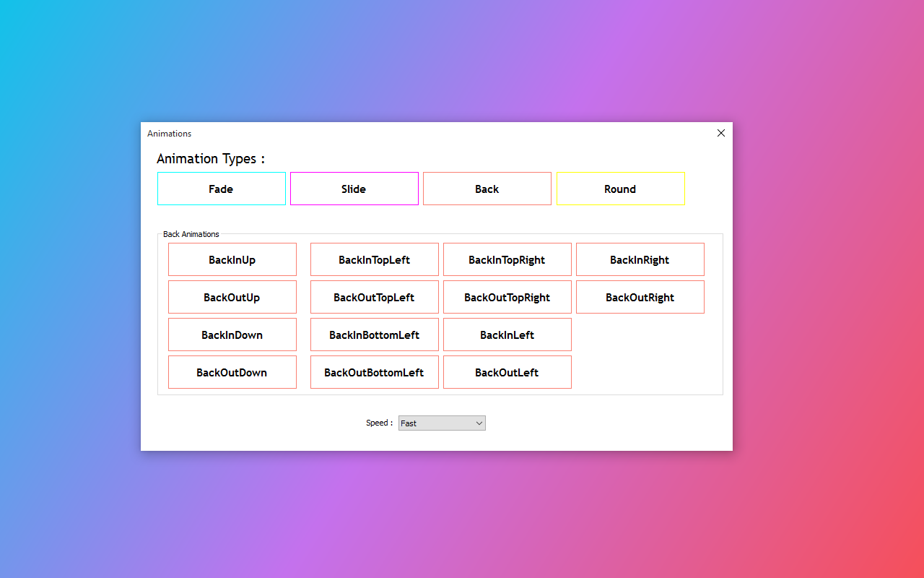
Task: Close the Animations window
Action: tap(720, 133)
